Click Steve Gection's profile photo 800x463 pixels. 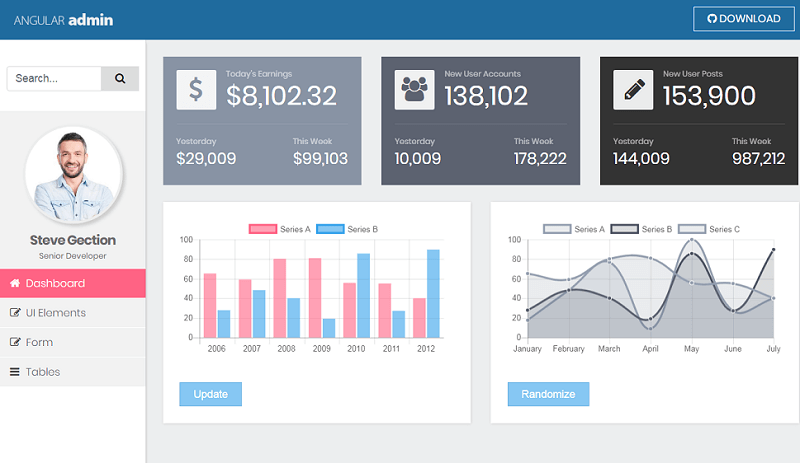click(73, 175)
